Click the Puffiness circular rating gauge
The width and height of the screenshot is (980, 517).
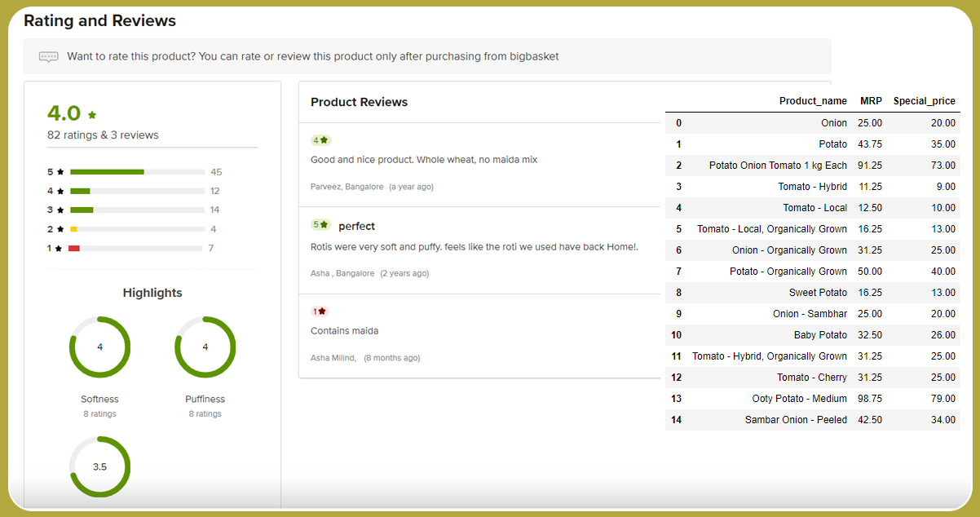click(x=205, y=347)
